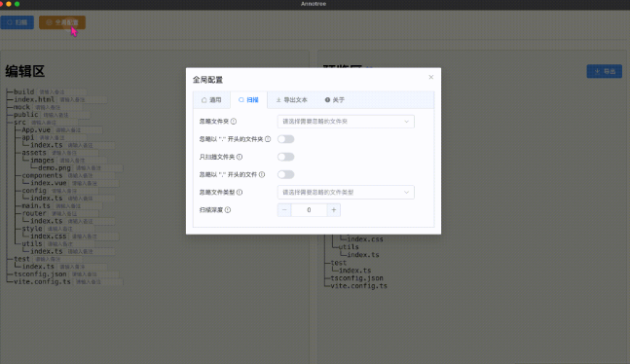630x364 pixels.
Task: Click utils line in preview area
Action: 349,246
